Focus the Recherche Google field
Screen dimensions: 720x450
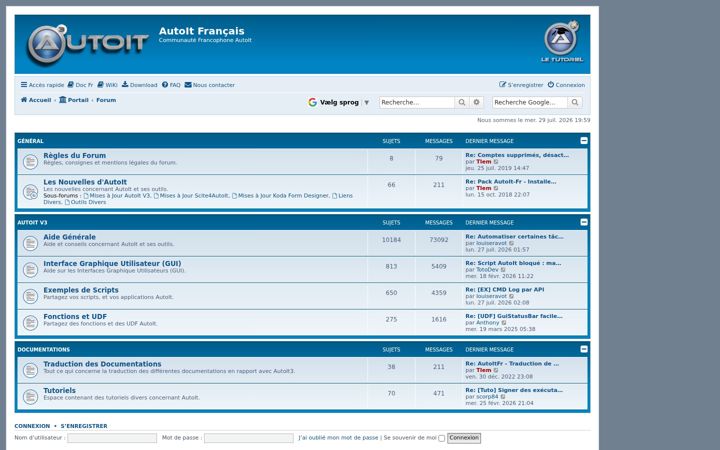[x=530, y=102]
